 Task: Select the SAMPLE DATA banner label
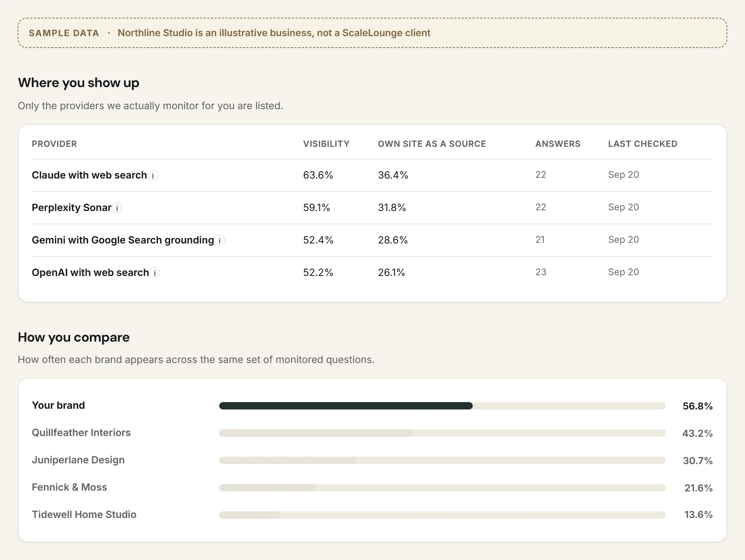pos(64,33)
